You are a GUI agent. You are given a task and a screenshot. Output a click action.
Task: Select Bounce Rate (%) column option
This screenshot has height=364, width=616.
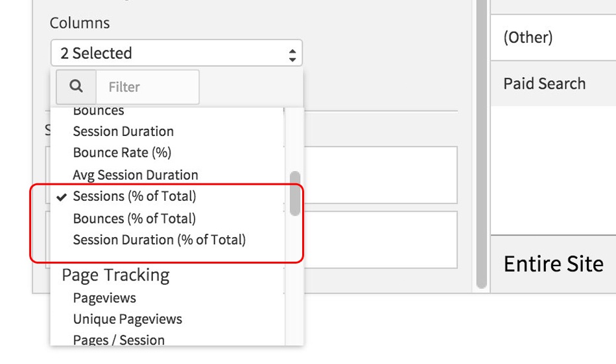[122, 153]
